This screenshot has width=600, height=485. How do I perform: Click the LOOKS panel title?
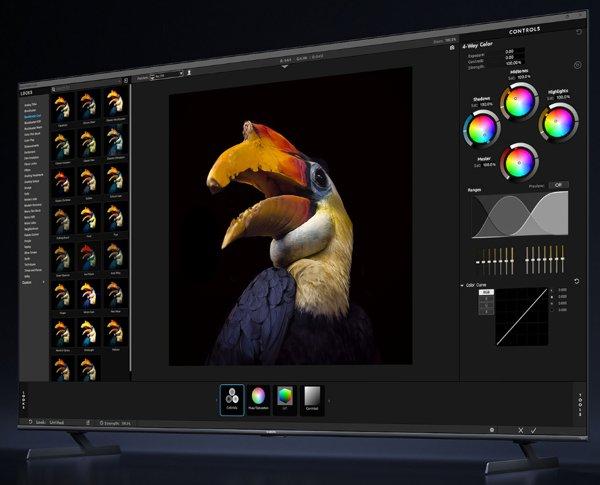[x=26, y=93]
